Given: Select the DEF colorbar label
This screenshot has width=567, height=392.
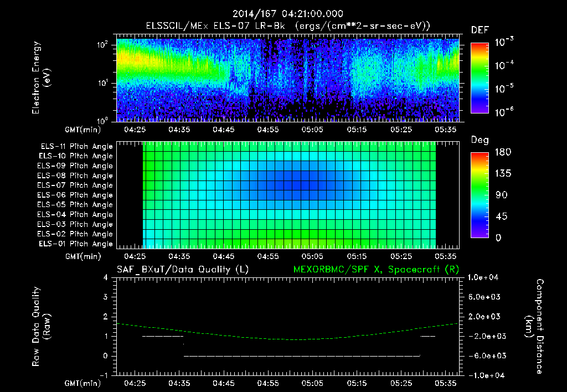Looking at the screenshot, I should [480, 30].
